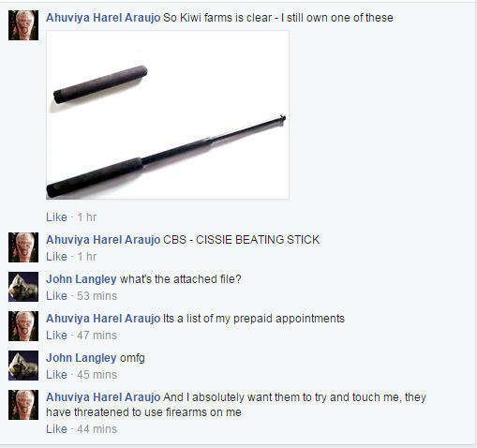Screen dimensions: 477x448
Task: Open John Langley name on omfg comment
Action: tap(82, 358)
